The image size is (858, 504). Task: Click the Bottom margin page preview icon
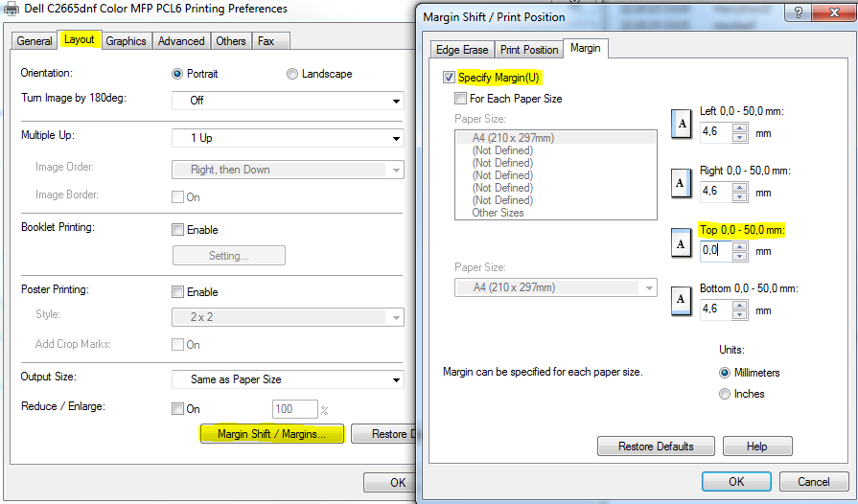(682, 302)
